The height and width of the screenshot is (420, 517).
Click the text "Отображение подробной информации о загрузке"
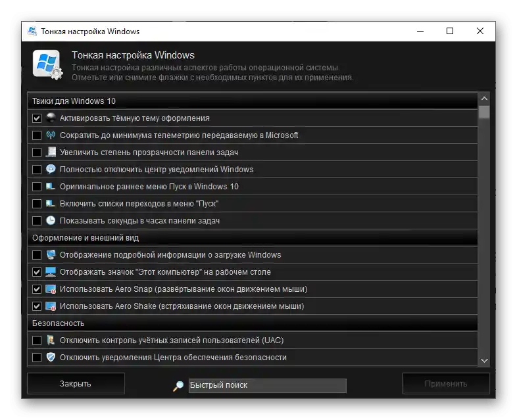pyautogui.click(x=153, y=254)
